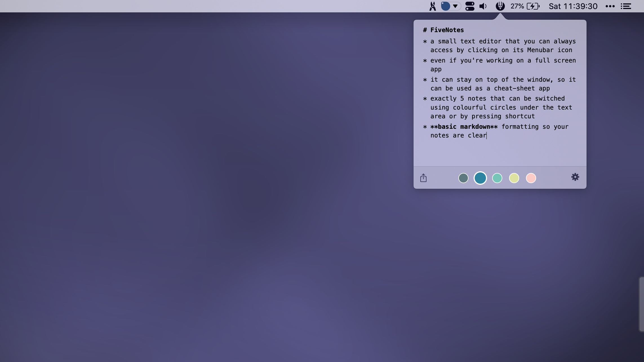Click the text 'area or by pressing shortcut'
This screenshot has height=362, width=644.
click(x=483, y=116)
